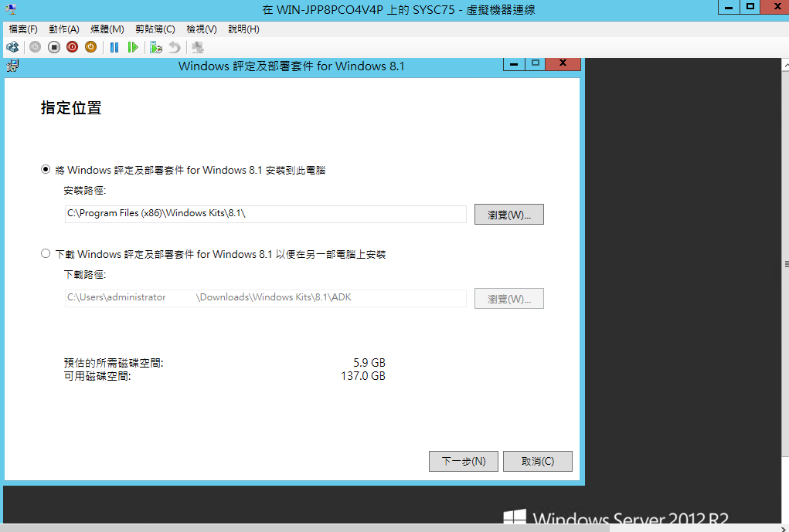The height and width of the screenshot is (532, 789).
Task: Maximize the VM connection window
Action: pyautogui.click(x=750, y=7)
